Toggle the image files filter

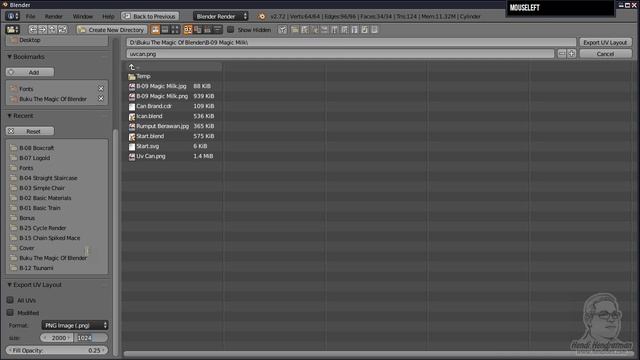[x=324, y=29]
